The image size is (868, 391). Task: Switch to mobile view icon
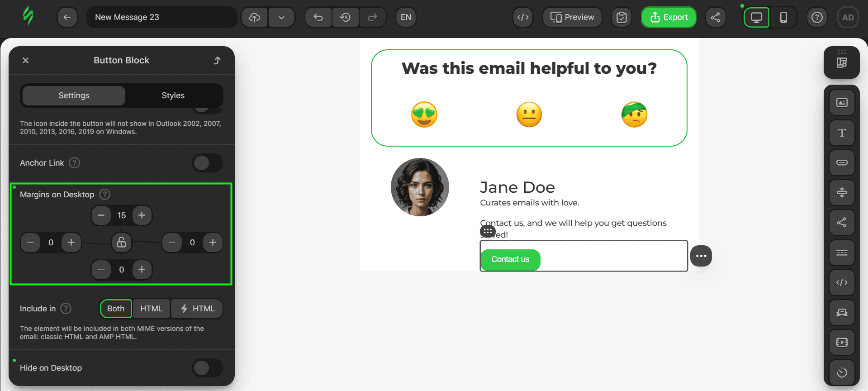click(783, 17)
